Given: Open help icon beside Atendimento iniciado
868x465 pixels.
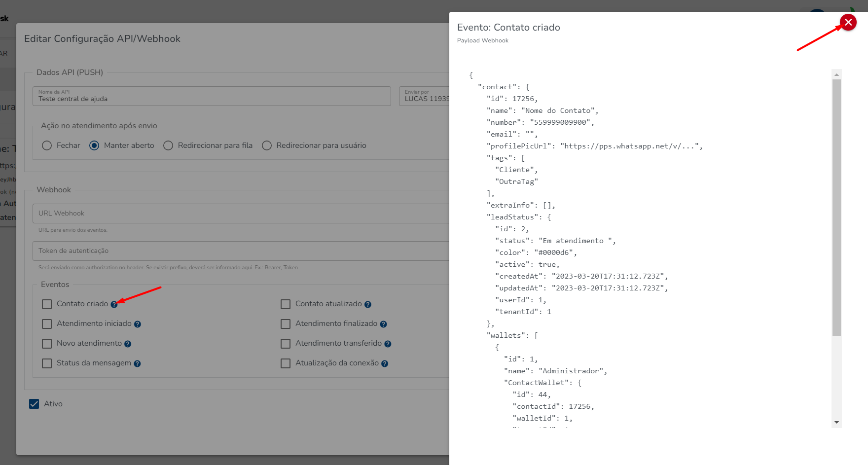Looking at the screenshot, I should tap(138, 324).
